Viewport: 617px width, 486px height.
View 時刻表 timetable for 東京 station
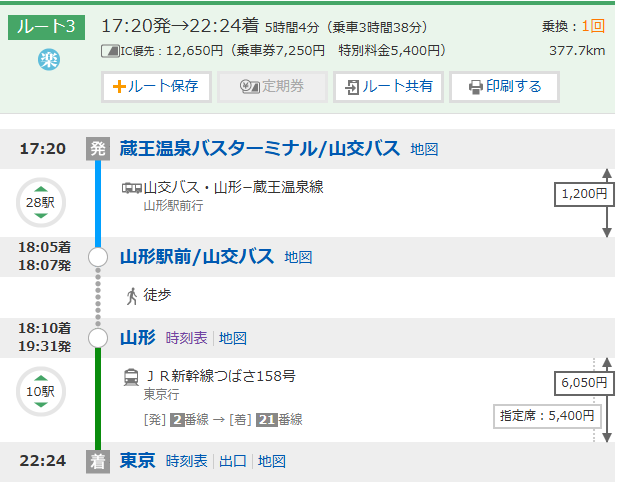click(186, 461)
